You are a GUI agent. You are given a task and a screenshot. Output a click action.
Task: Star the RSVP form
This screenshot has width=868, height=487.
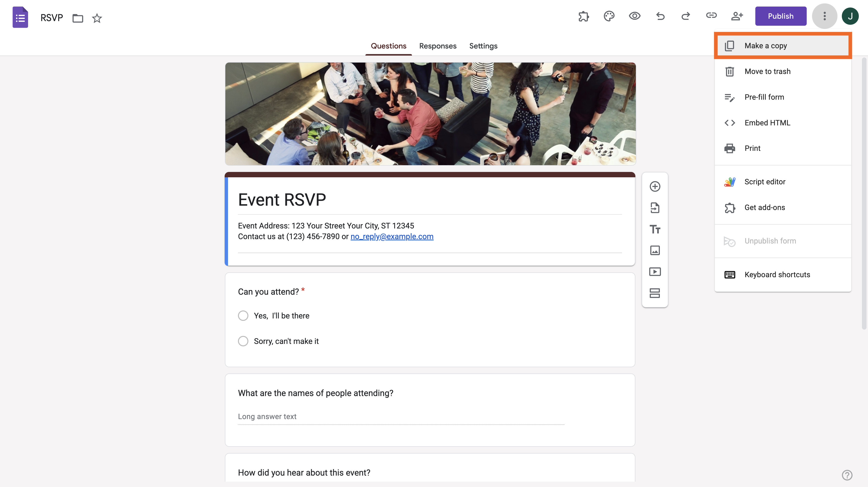(97, 18)
